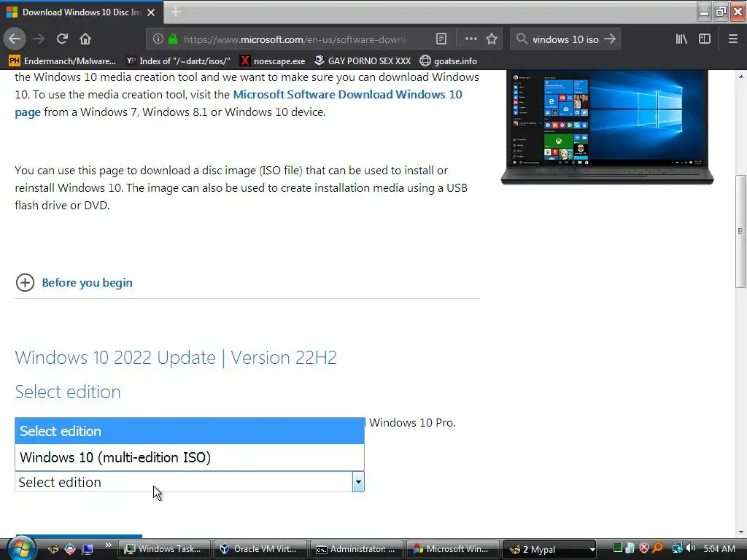Click the 5:04 AM clock
Viewport: 747px width, 560px height.
tap(719, 548)
